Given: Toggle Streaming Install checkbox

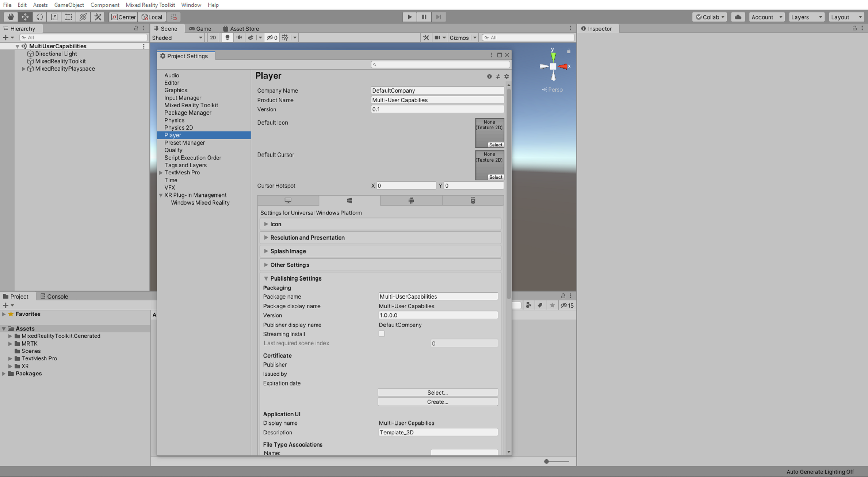Looking at the screenshot, I should click(x=381, y=334).
